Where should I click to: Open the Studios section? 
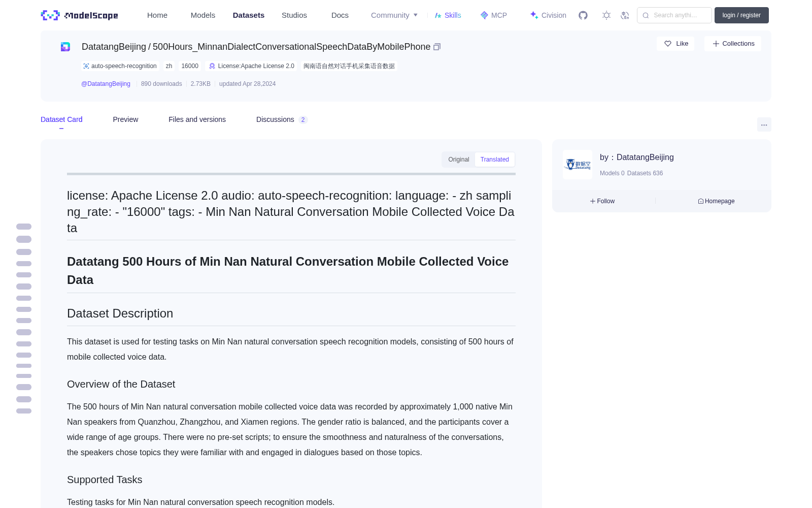pos(294,15)
